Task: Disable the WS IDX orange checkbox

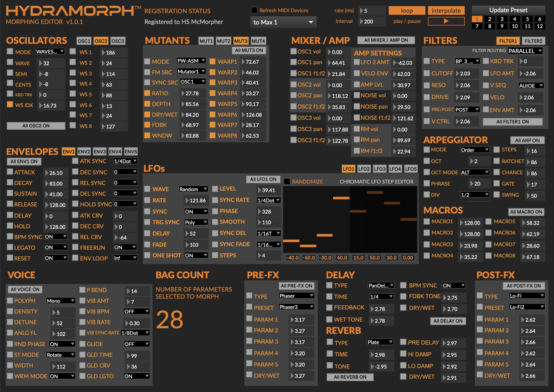Action: pos(10,104)
